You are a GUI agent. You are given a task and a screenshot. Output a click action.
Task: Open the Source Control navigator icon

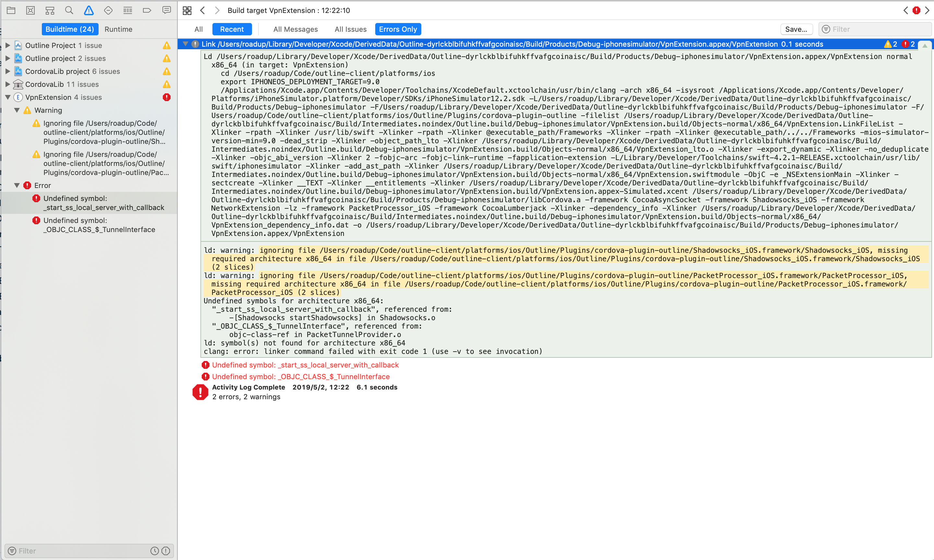point(30,10)
